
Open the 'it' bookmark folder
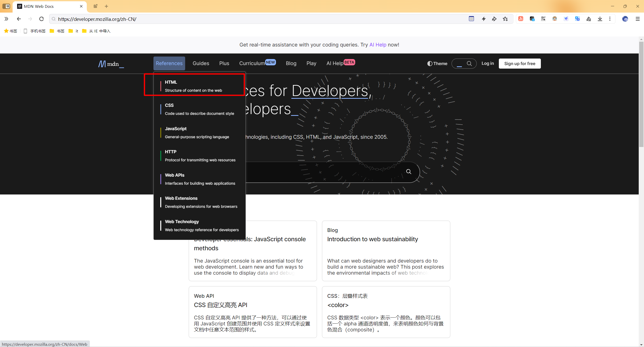click(73, 31)
